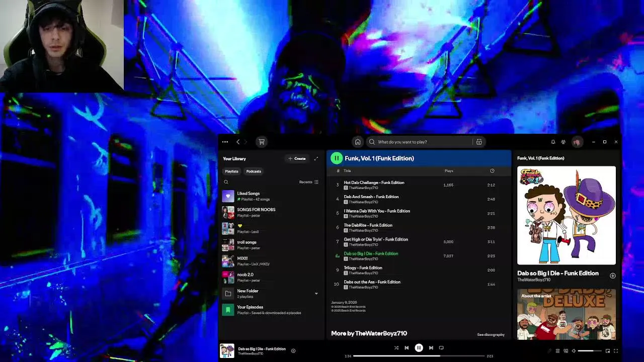Go to Spotify Home
644x362 pixels.
(358, 142)
